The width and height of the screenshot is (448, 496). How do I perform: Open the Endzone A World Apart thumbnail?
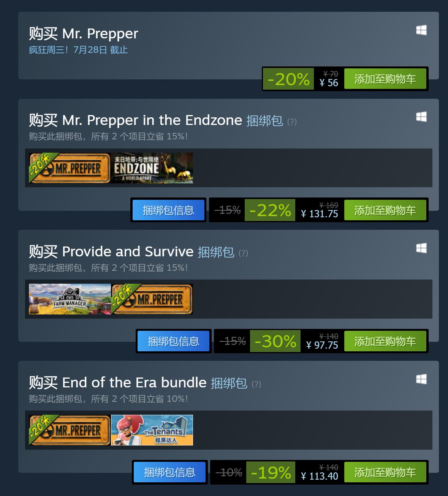152,168
